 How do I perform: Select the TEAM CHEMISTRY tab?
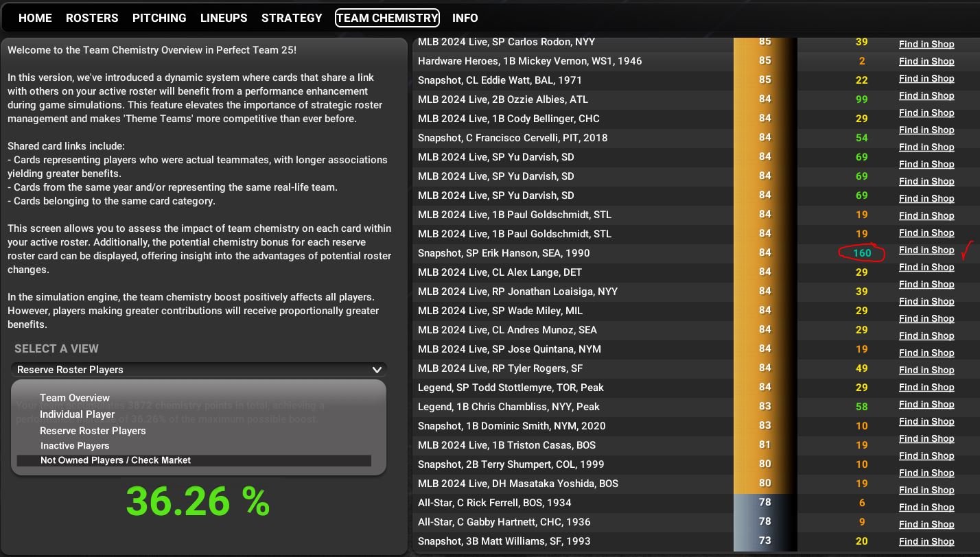point(387,18)
